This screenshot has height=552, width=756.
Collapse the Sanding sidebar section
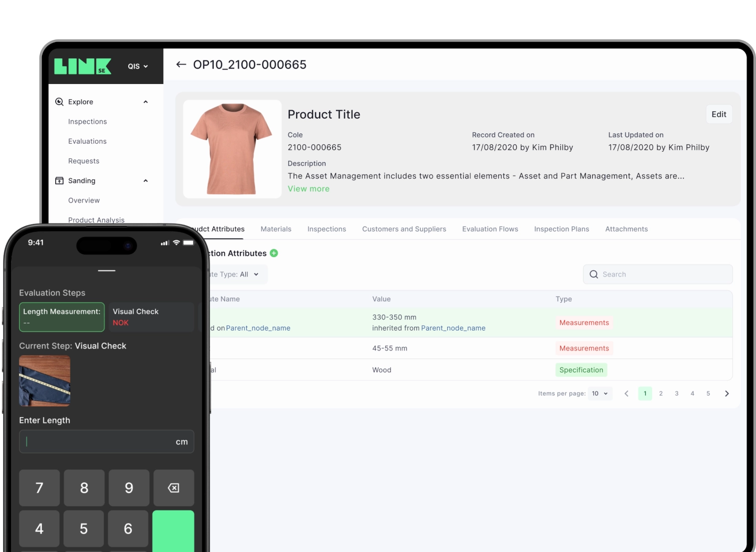(145, 181)
